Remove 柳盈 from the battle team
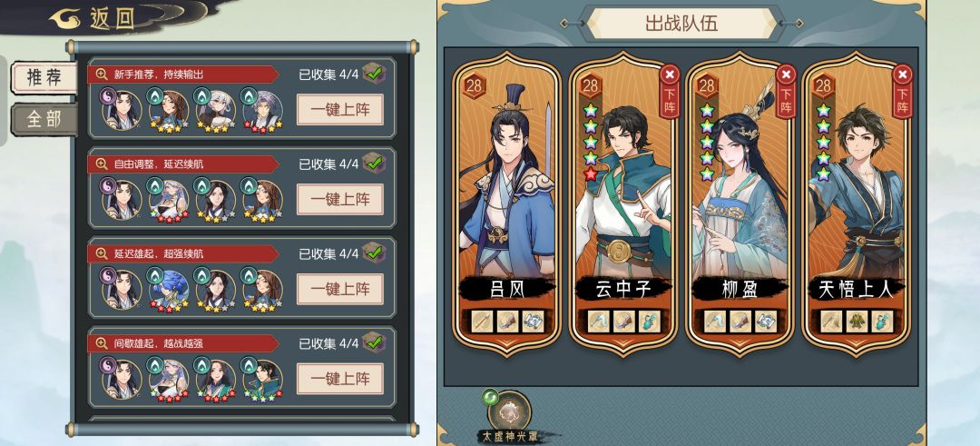The height and width of the screenshot is (446, 980). pos(786,91)
